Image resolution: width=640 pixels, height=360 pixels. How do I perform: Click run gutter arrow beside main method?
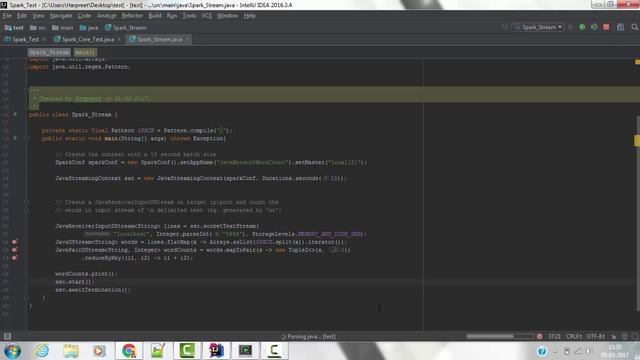click(x=16, y=138)
